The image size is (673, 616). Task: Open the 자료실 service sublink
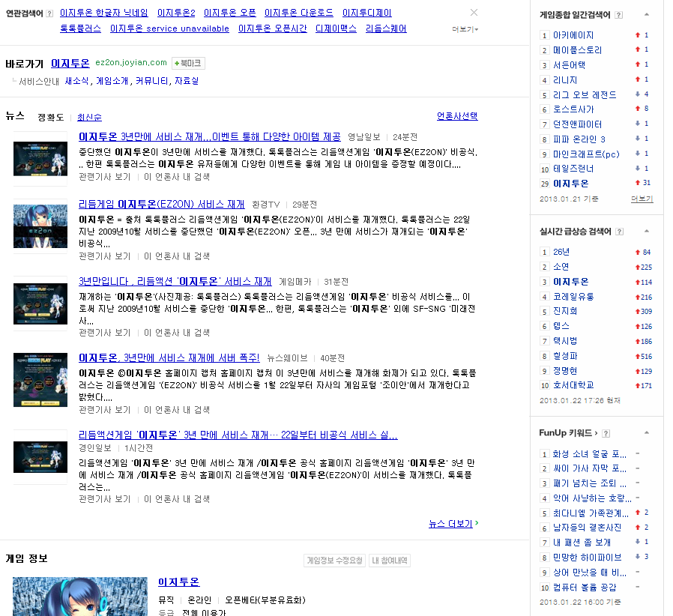(187, 81)
